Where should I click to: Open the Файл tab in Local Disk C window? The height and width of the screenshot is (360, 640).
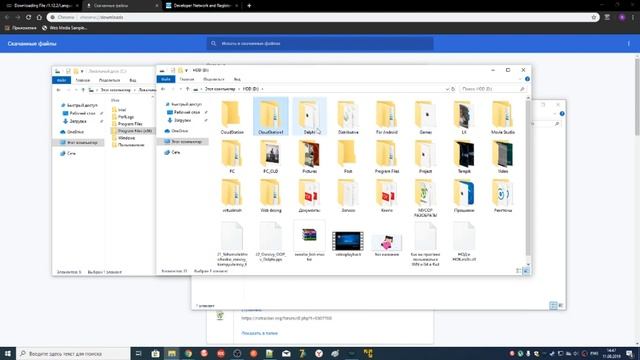click(x=61, y=80)
